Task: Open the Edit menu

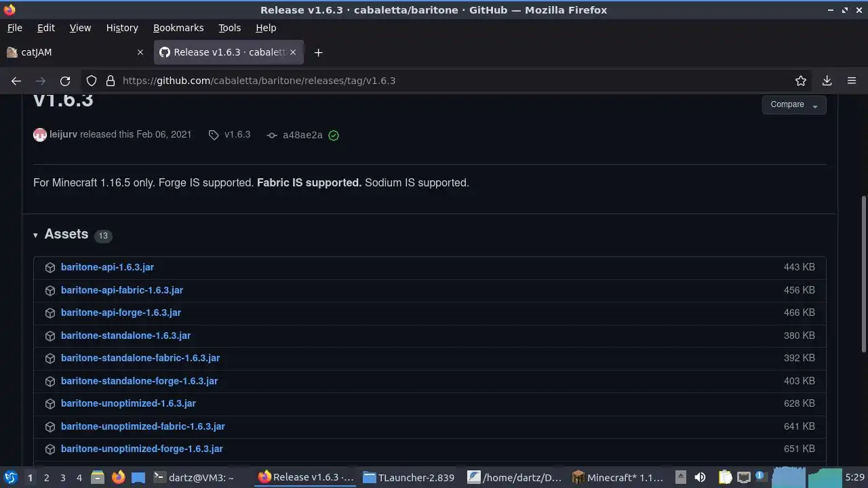Action: [x=46, y=28]
